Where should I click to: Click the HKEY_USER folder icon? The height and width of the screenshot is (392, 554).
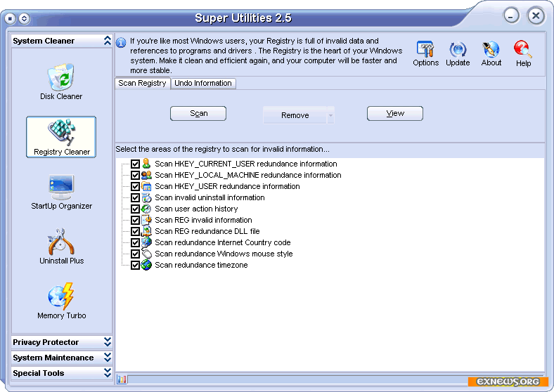(x=146, y=186)
